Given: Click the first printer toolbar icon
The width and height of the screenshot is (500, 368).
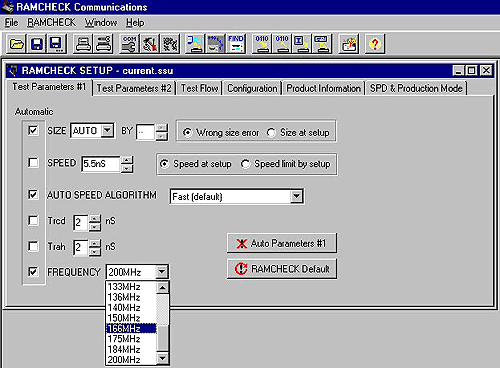Looking at the screenshot, I should click(83, 44).
